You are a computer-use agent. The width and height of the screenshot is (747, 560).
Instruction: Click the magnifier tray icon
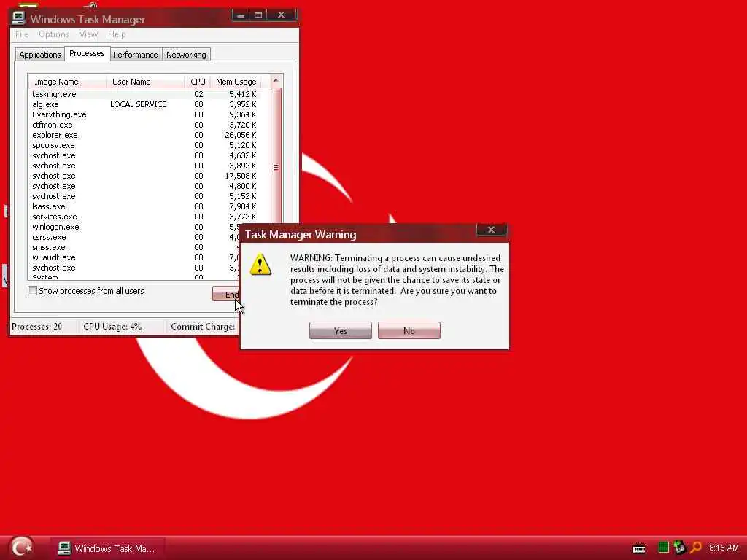[x=697, y=548]
